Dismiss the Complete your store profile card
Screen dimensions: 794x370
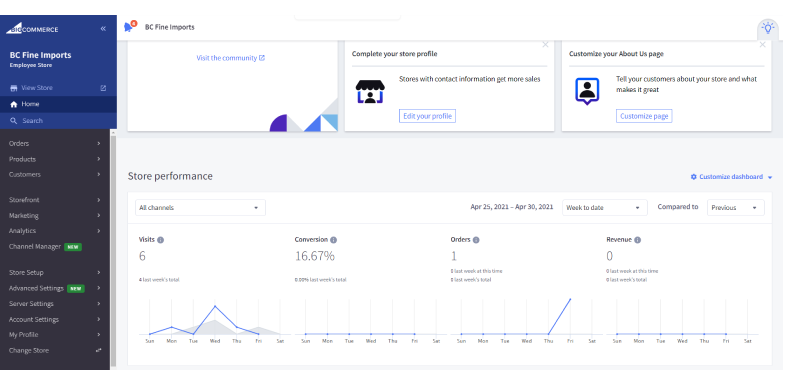pos(545,45)
